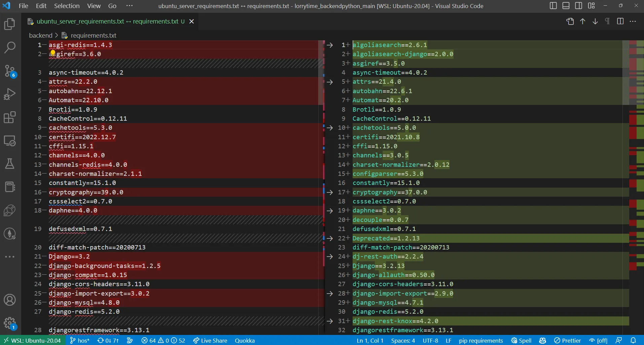Image resolution: width=644 pixels, height=345 pixels.
Task: Open the Remote Explorer view
Action: tap(10, 141)
